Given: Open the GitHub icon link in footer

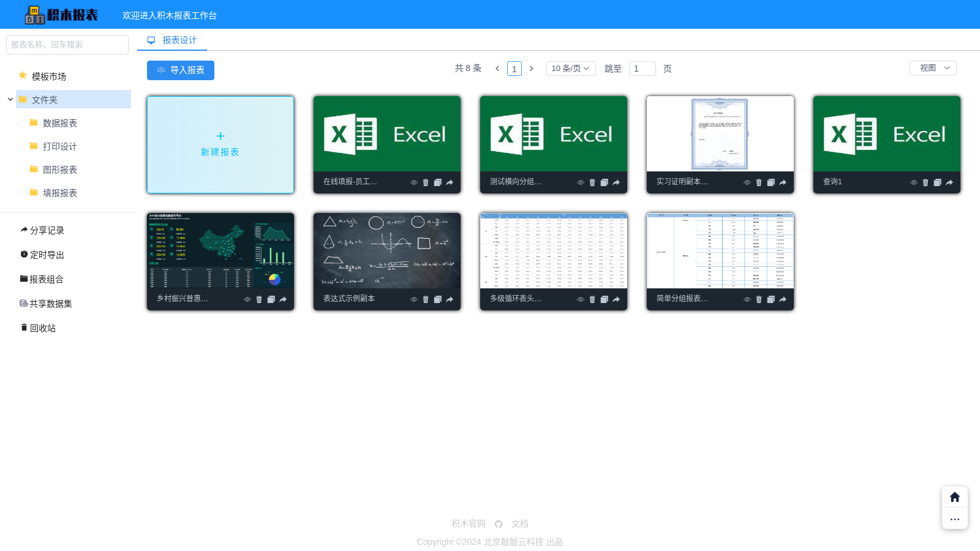Looking at the screenshot, I should point(499,524).
